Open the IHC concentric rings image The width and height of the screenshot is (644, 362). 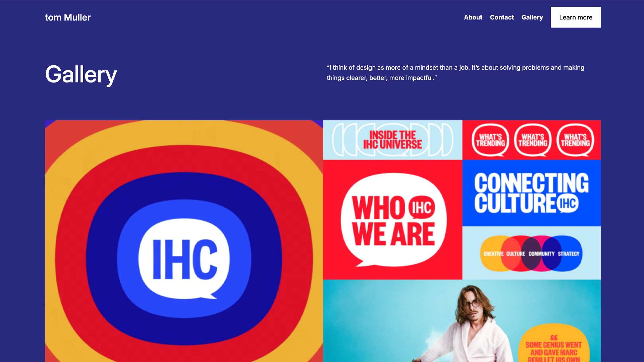point(184,241)
